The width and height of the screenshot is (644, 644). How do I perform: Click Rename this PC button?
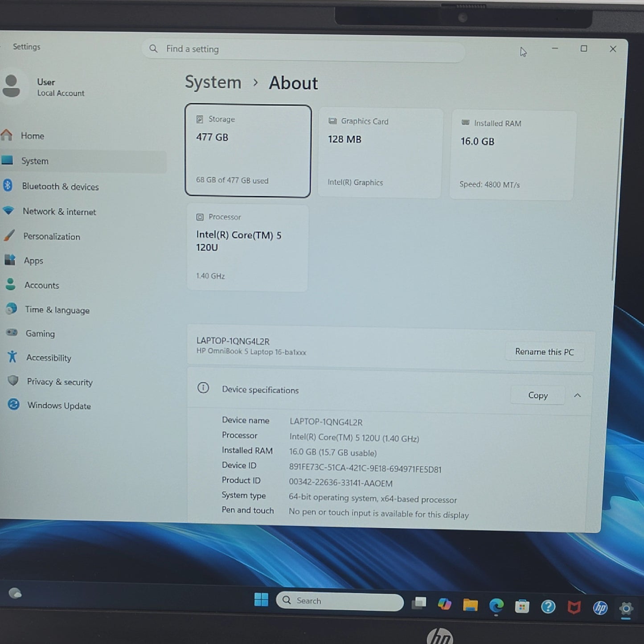[544, 352]
